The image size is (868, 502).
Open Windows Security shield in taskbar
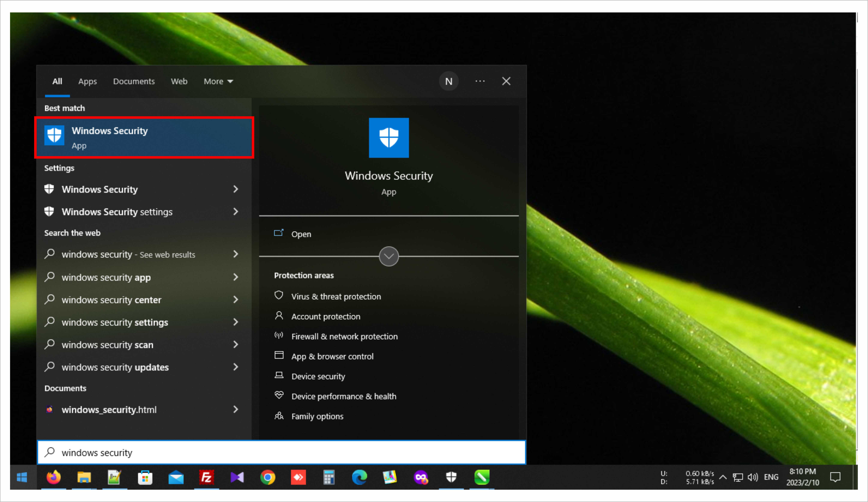(451, 477)
